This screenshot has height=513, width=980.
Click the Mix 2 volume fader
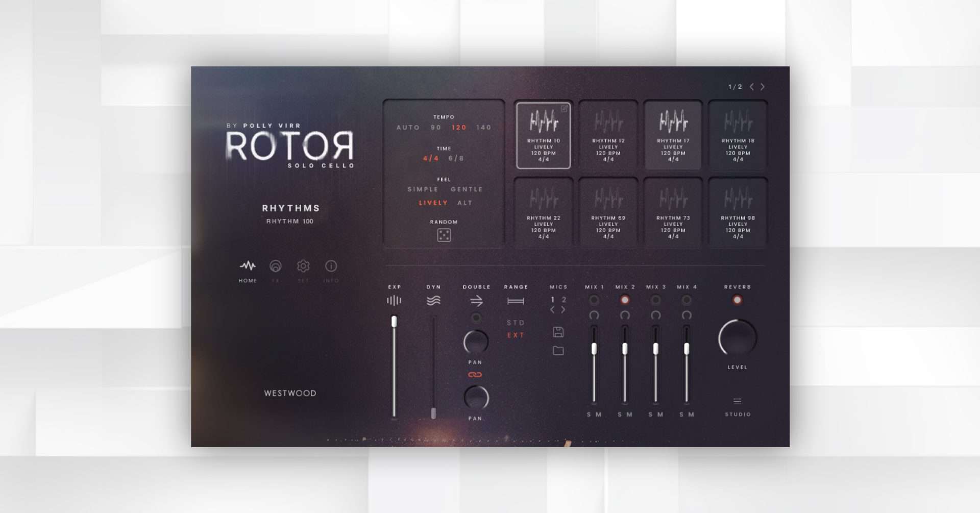(625, 349)
